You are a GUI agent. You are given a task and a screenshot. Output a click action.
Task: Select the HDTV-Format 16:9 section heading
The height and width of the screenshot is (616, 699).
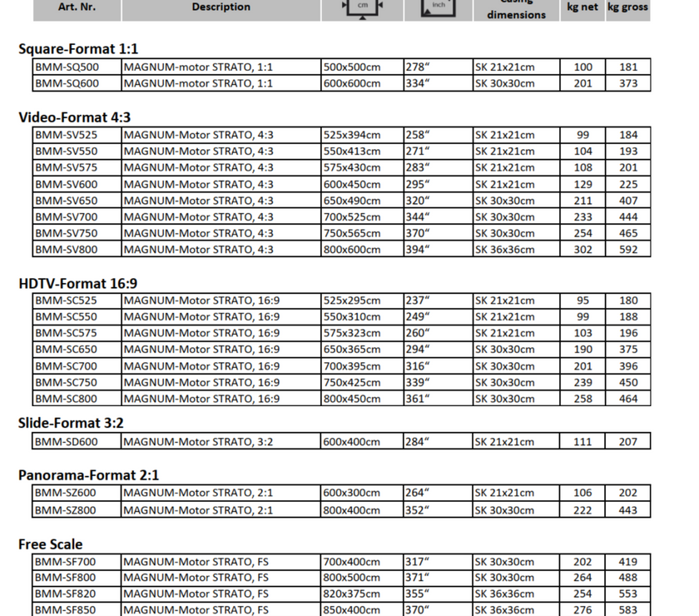(78, 284)
